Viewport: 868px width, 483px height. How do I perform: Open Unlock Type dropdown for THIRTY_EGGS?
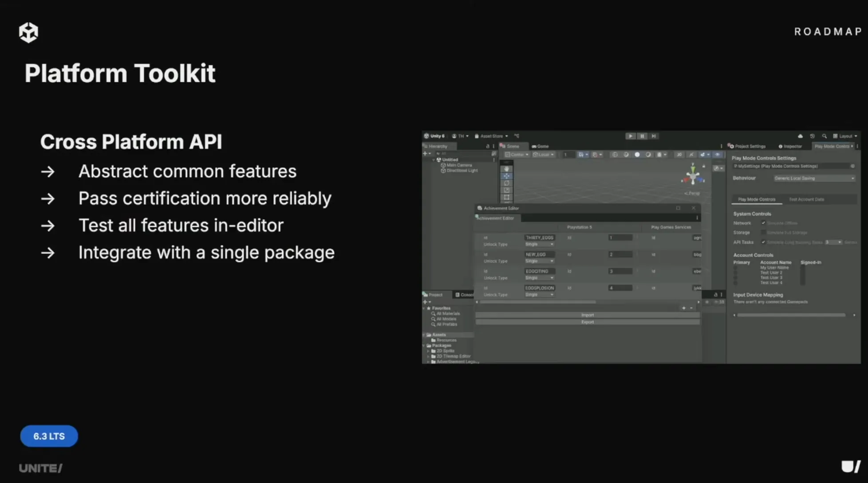pyautogui.click(x=539, y=244)
